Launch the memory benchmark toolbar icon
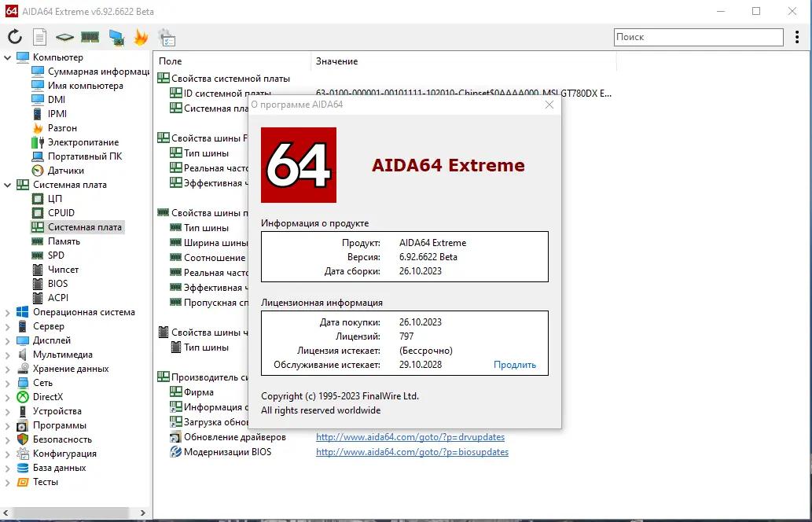This screenshot has height=522, width=812. [90, 36]
